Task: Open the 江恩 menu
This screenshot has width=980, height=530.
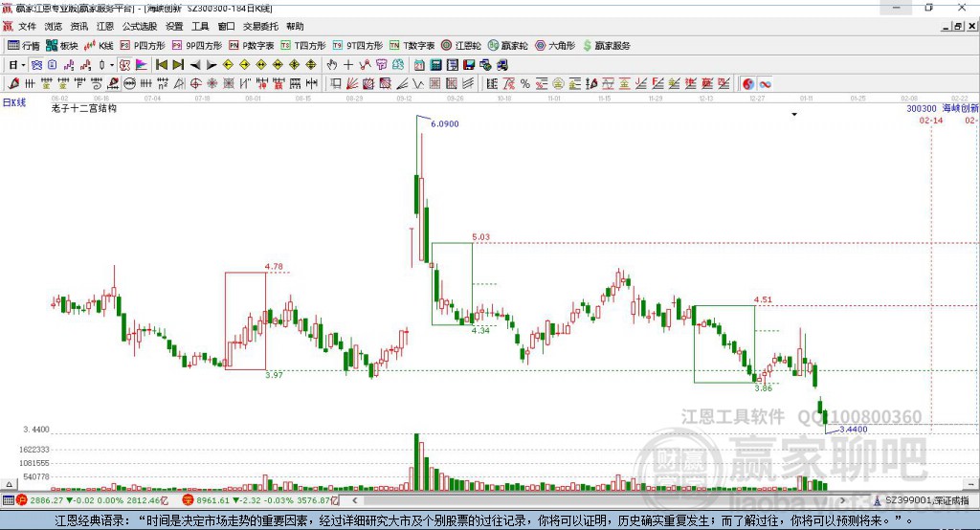Action: pos(105,26)
